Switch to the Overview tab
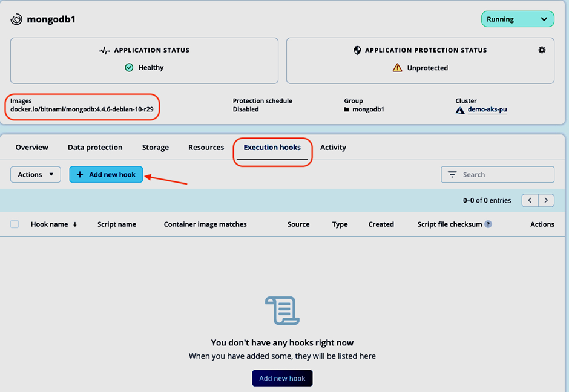569x392 pixels. tap(32, 147)
